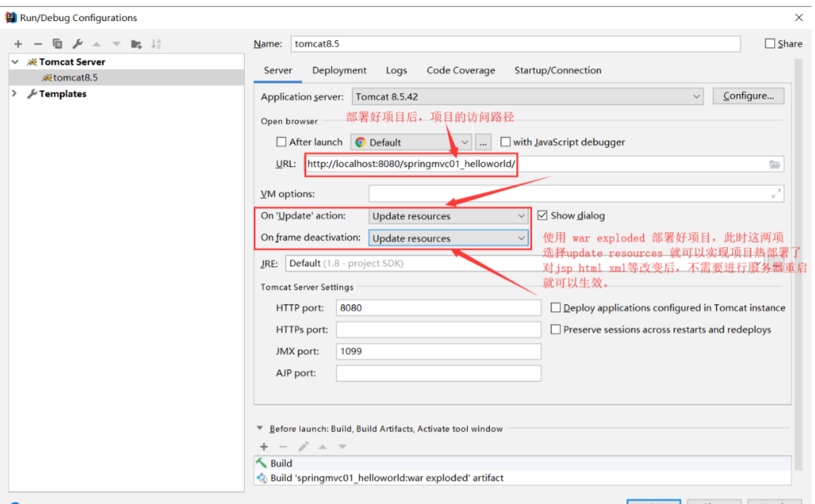815x504 pixels.
Task: Close the Run/Debug Configurations dialog
Action: [799, 17]
